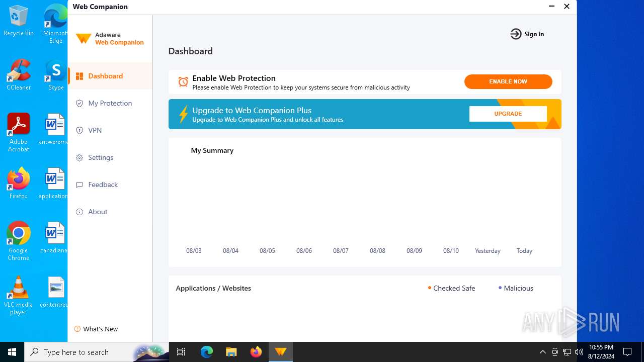
Task: Click the Sign in arrow icon
Action: click(x=516, y=34)
